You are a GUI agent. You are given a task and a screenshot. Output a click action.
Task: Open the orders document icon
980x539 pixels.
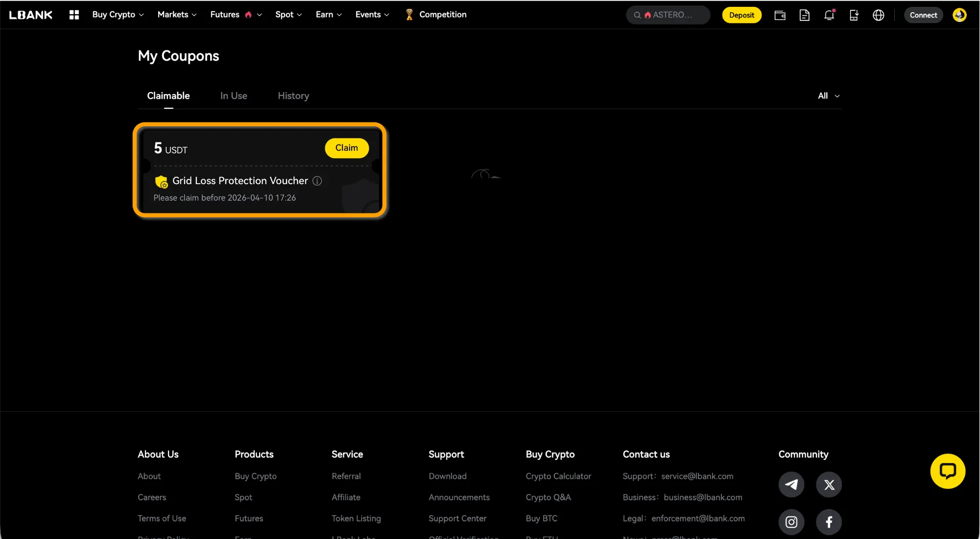804,15
